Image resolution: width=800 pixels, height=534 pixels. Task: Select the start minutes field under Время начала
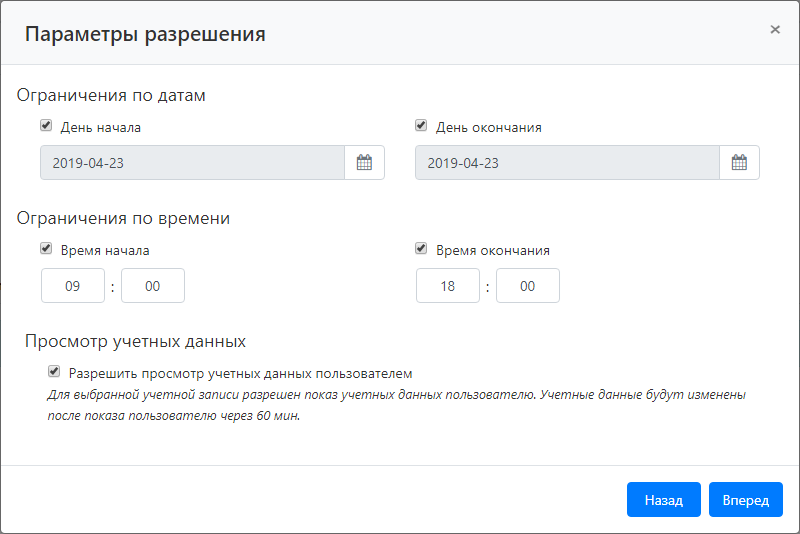tap(153, 286)
